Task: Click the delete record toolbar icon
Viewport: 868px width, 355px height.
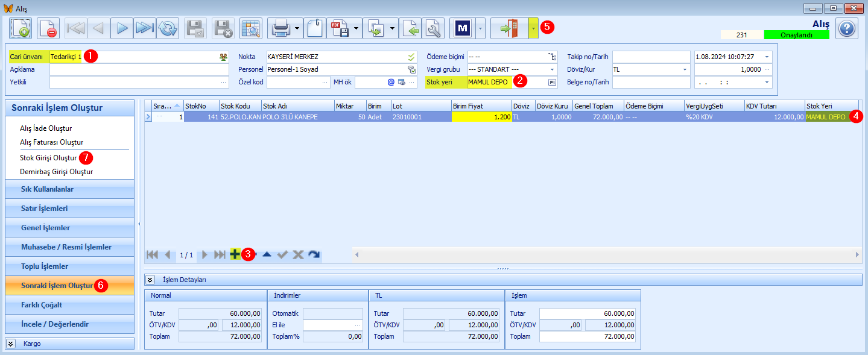Action: click(x=48, y=28)
